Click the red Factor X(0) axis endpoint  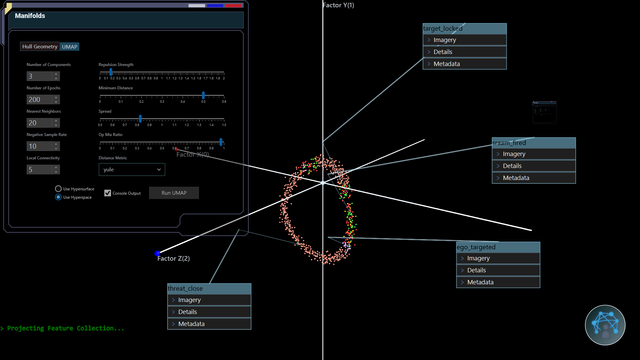(x=176, y=149)
